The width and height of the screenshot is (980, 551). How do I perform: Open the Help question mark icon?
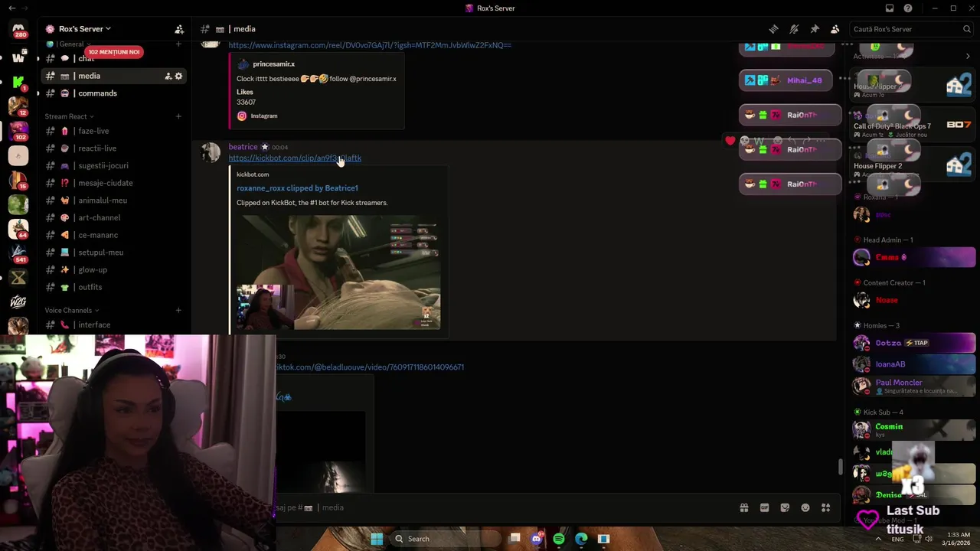click(x=908, y=8)
